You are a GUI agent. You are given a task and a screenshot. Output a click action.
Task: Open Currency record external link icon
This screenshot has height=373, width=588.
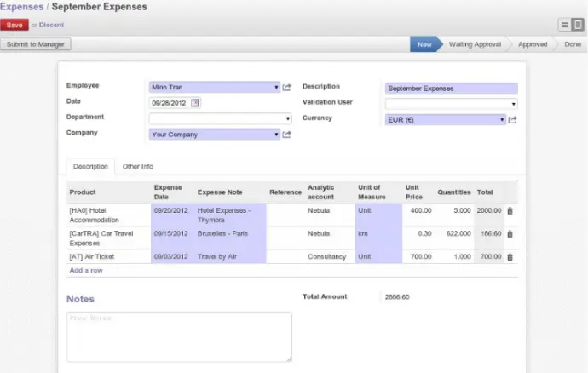[512, 120]
